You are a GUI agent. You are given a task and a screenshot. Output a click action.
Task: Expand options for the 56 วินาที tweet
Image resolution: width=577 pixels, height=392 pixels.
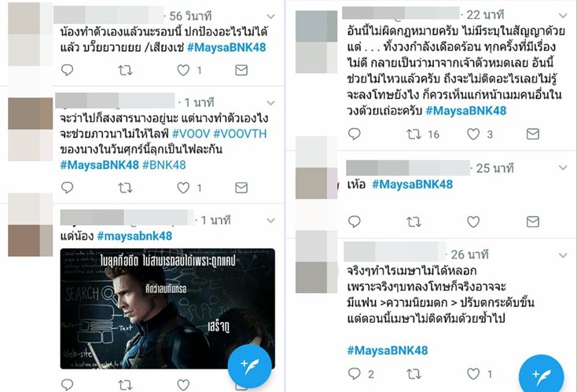click(x=271, y=16)
